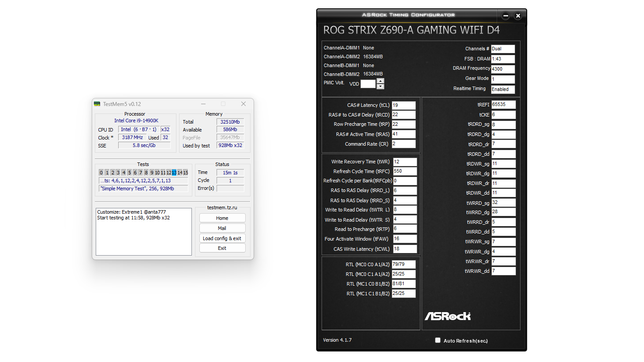Increase PMIC VDD voltage with up arrow
The image size is (644, 362).
380,81
